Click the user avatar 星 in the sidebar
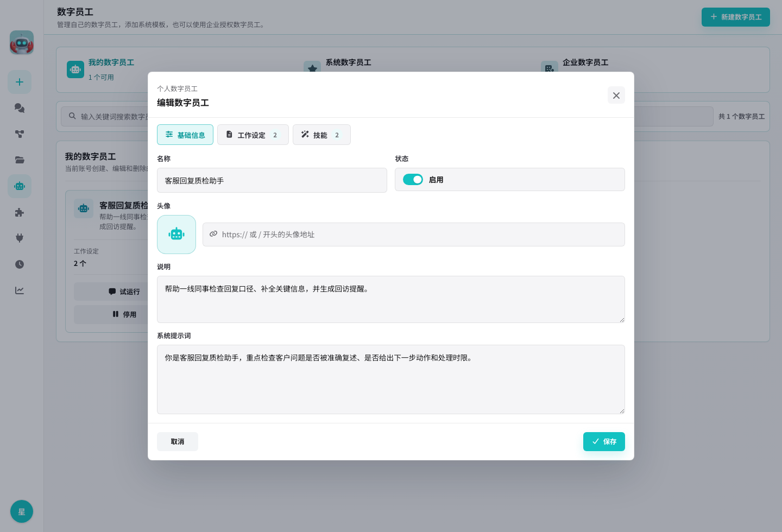 pyautogui.click(x=22, y=511)
